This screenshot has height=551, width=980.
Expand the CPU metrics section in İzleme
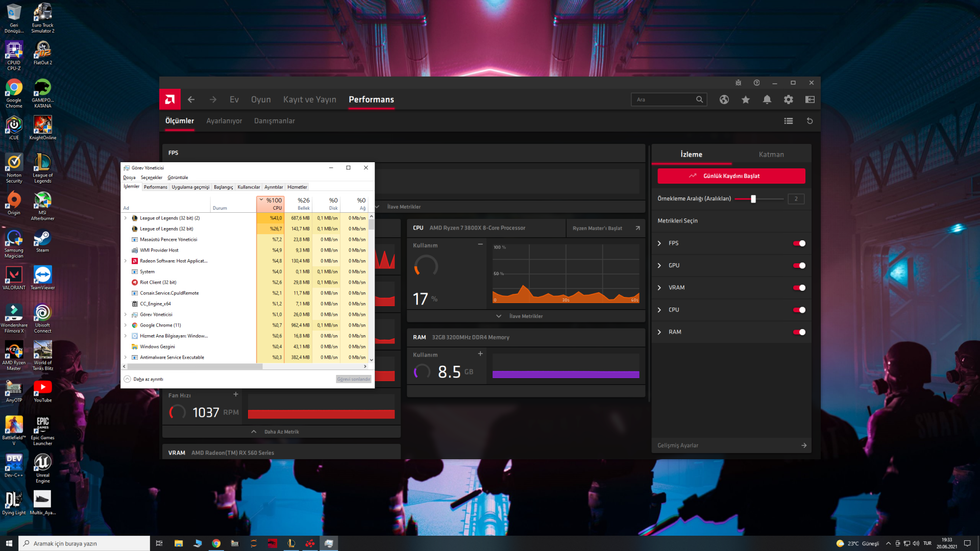659,310
